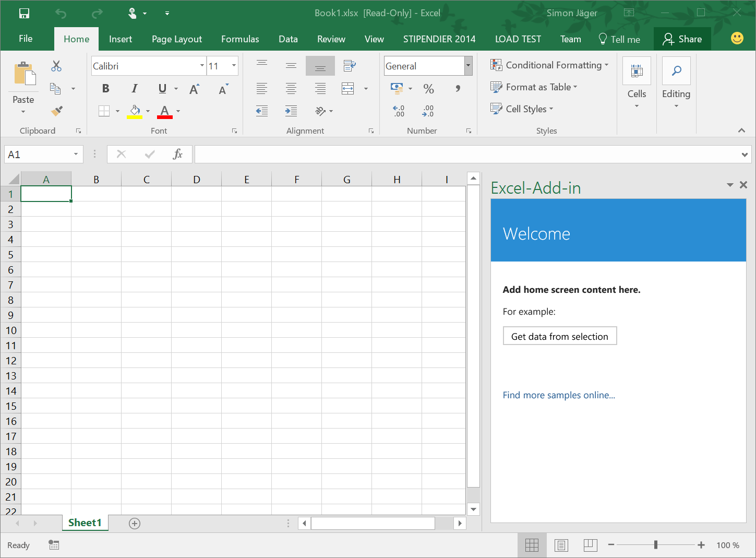Increase decimal places
This screenshot has width=756, height=558.
coord(399,111)
